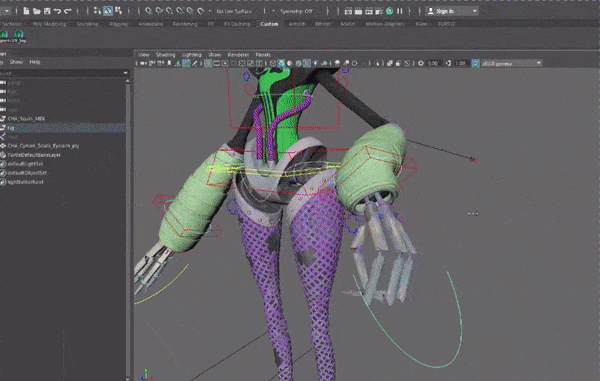
Task: Click IPR render clapper icon
Action: click(369, 11)
